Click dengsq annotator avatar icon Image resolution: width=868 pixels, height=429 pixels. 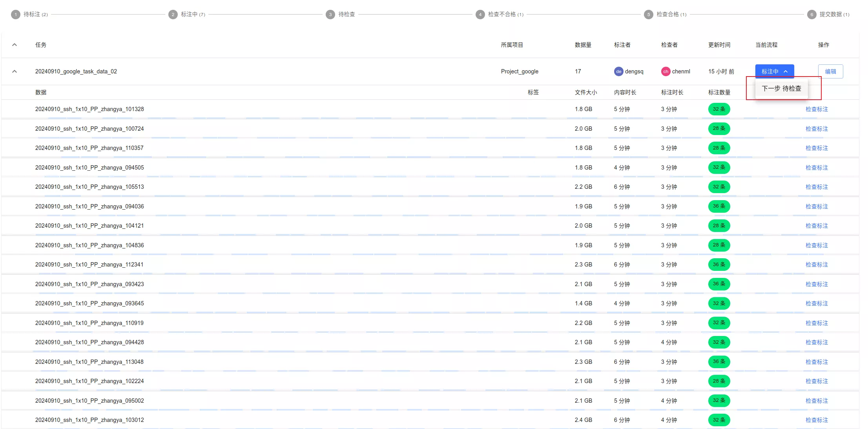click(x=618, y=71)
